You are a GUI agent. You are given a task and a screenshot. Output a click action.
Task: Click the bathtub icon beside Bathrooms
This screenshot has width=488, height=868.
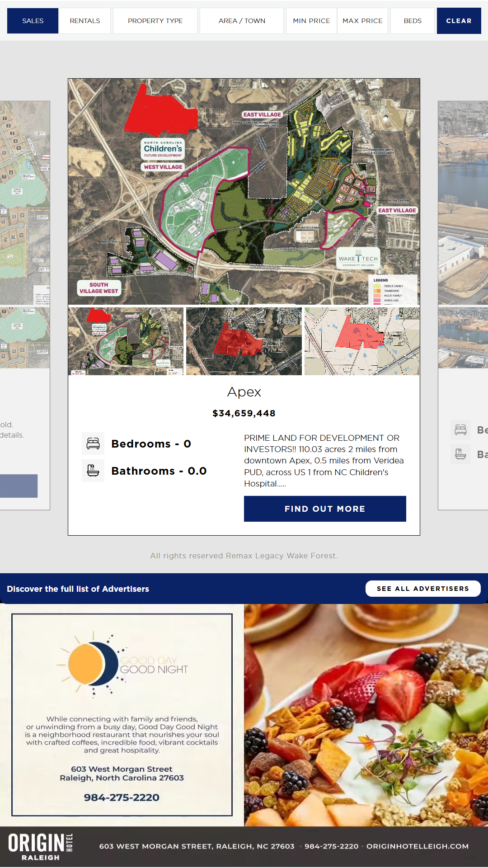pos(93,471)
